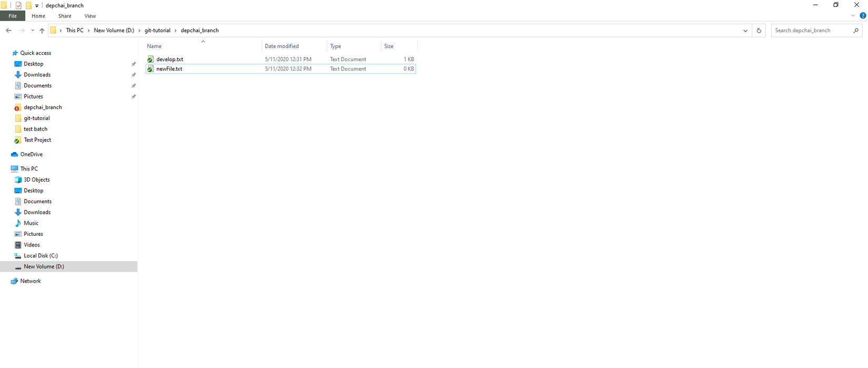Open recent locations dropdown arrow

point(33,31)
